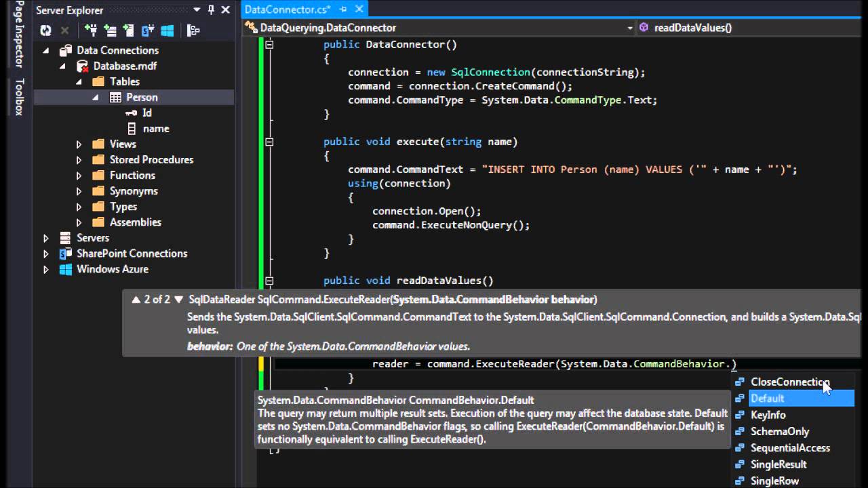The image size is (868, 488).
Task: Collapse the execute method code block
Action: 269,142
